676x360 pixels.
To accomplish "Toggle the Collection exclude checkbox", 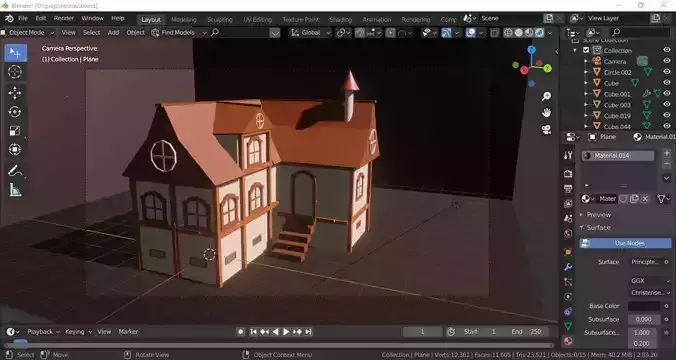I will click(x=586, y=50).
